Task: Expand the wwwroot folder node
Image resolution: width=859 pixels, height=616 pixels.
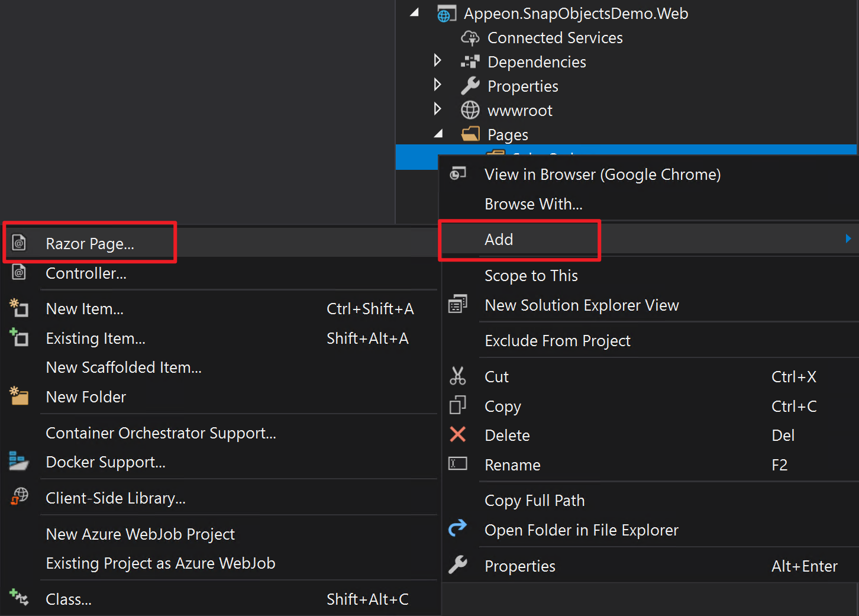Action: (437, 109)
